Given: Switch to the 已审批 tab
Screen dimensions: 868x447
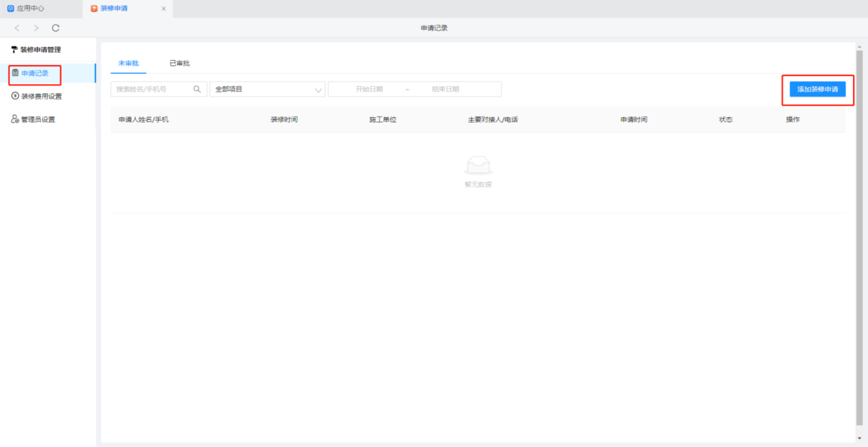Looking at the screenshot, I should tap(179, 63).
